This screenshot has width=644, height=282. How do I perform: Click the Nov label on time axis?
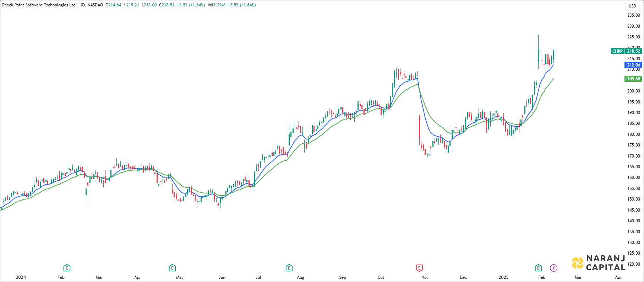(425, 277)
